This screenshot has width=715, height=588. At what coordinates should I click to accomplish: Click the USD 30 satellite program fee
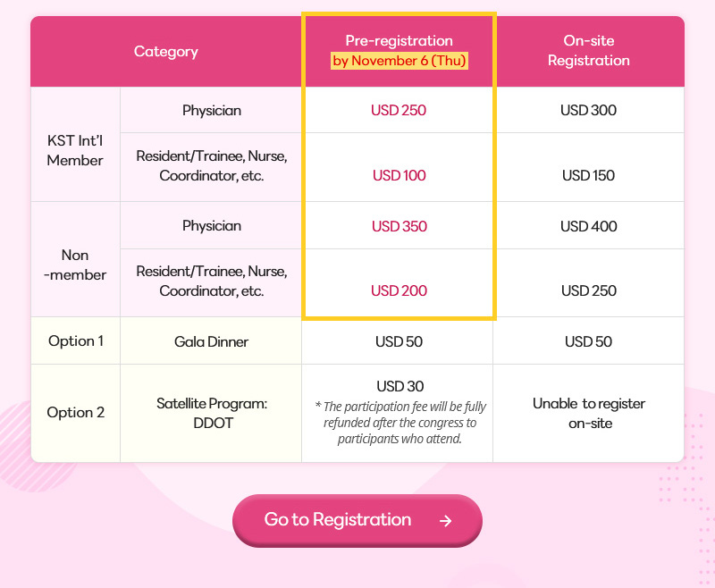pyautogui.click(x=400, y=387)
